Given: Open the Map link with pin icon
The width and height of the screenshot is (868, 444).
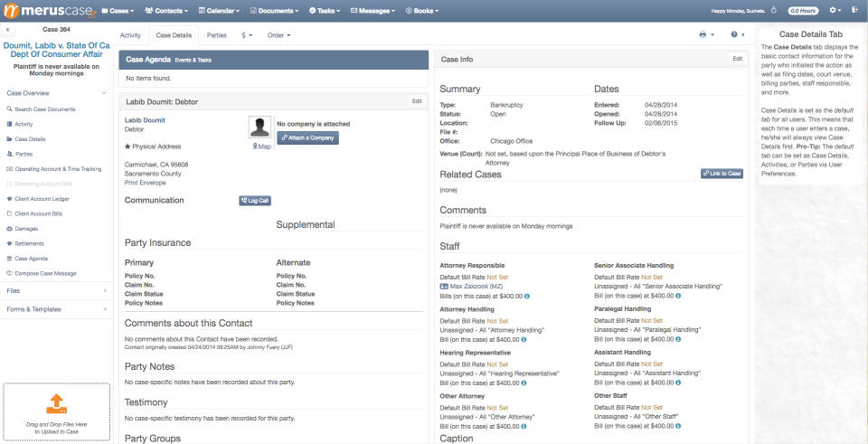Looking at the screenshot, I should coord(262,146).
